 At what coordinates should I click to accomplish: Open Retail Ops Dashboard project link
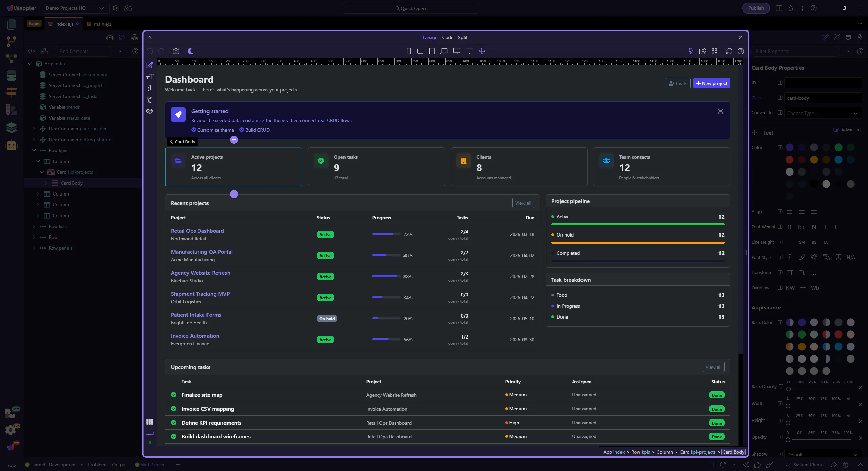pos(197,231)
